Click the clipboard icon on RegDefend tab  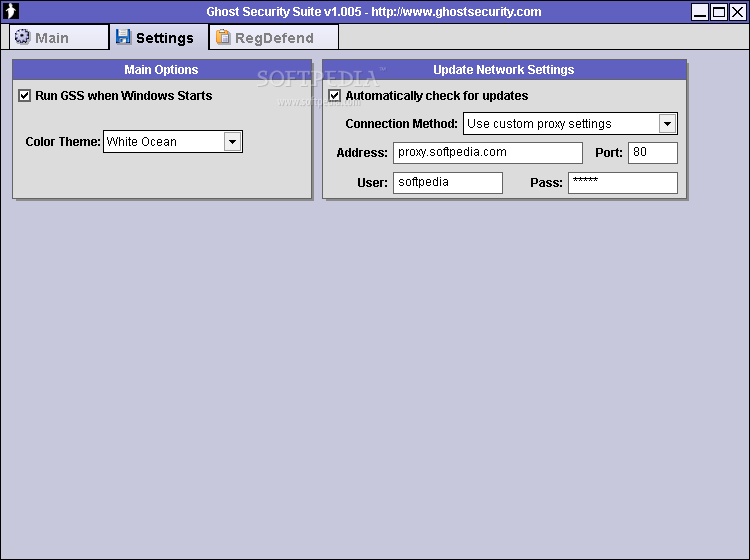pyautogui.click(x=223, y=37)
